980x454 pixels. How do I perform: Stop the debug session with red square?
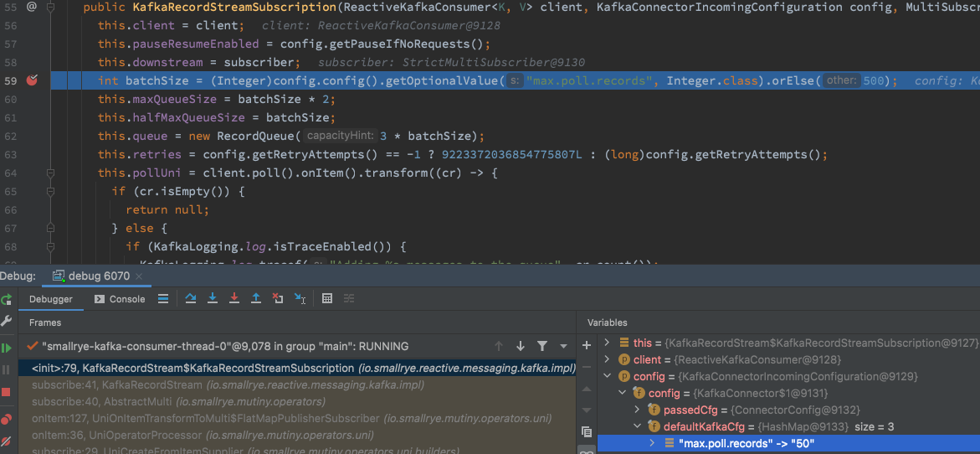(x=6, y=392)
